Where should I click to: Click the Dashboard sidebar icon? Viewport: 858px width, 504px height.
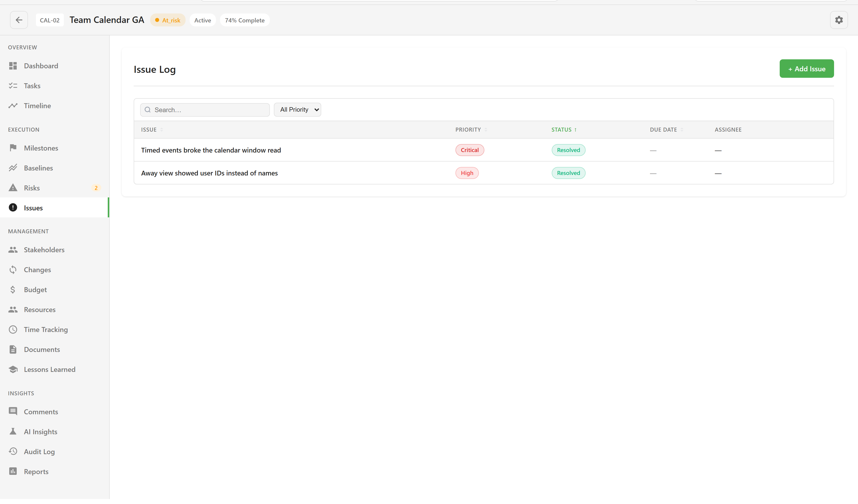(13, 66)
